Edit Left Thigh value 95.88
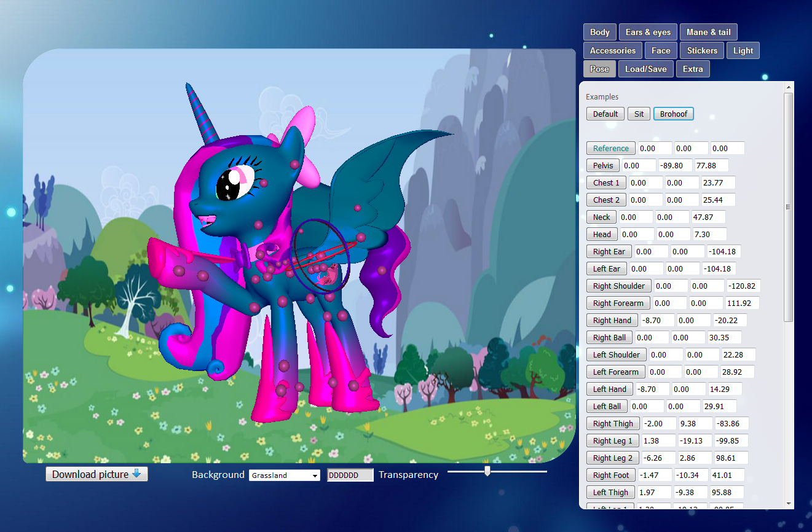 point(727,492)
